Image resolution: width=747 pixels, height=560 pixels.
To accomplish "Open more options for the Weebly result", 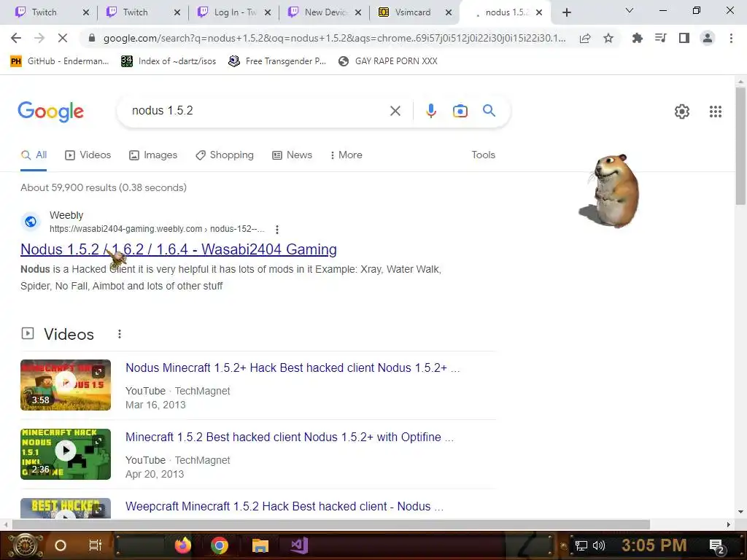I will pos(276,230).
